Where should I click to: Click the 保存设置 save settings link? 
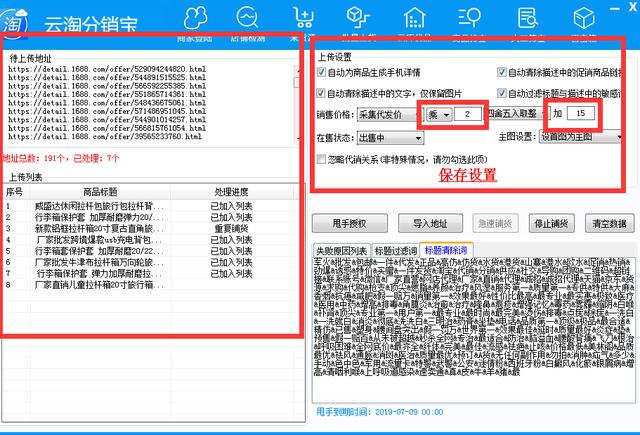[468, 175]
